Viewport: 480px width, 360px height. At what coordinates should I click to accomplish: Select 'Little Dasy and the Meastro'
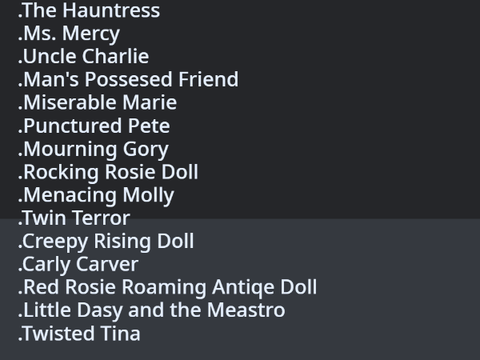(x=152, y=310)
